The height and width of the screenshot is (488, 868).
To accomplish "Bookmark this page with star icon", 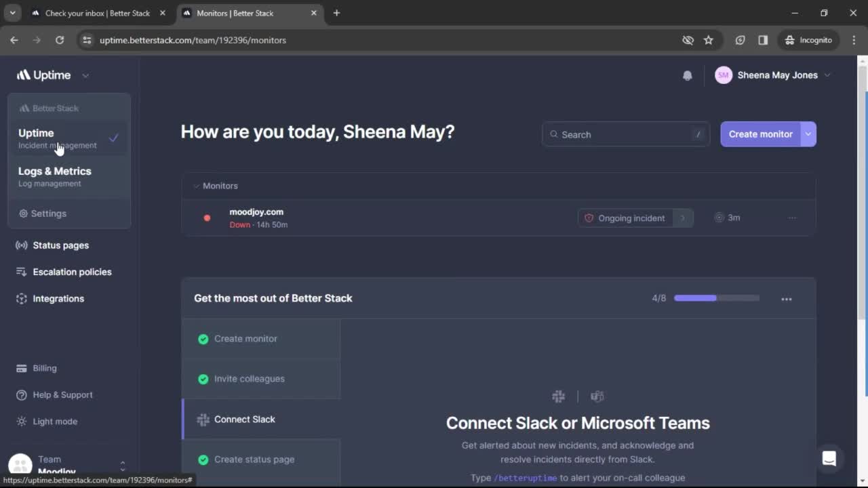I will coord(709,40).
